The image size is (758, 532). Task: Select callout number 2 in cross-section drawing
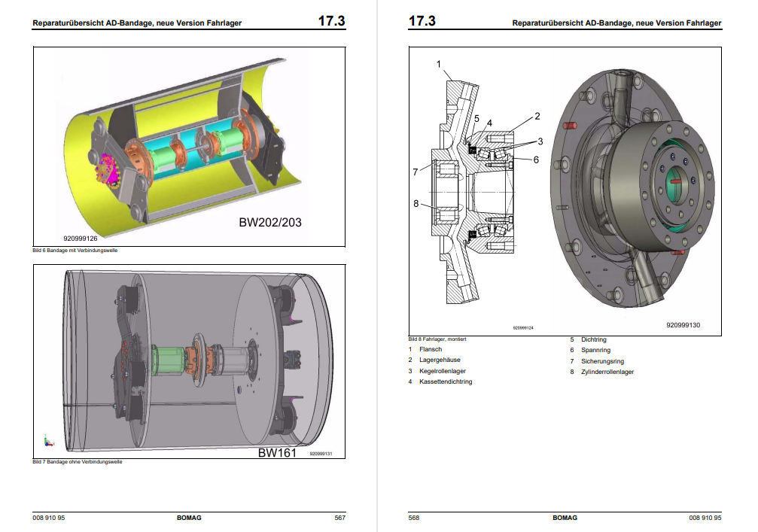537,116
